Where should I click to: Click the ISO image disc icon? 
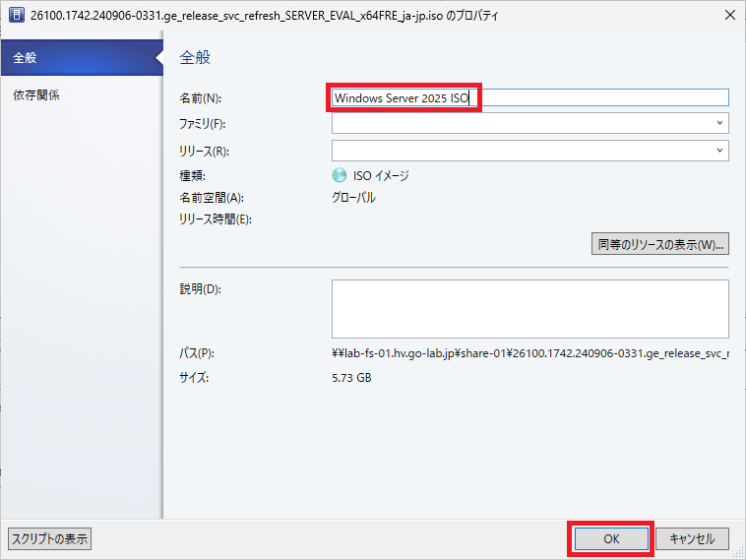(340, 175)
